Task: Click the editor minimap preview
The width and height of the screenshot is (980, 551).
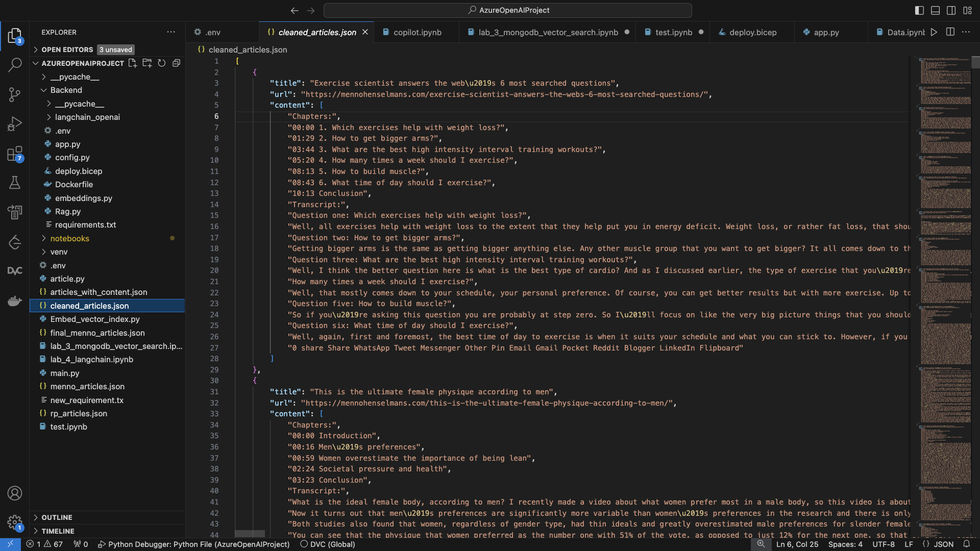Action: [x=944, y=255]
